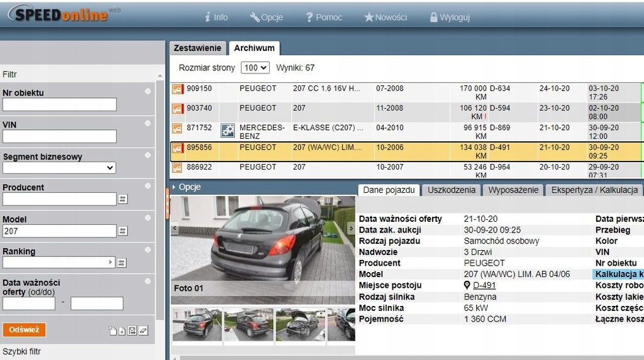Click into the VIN input field
The width and height of the screenshot is (644, 360).
pyautogui.click(x=59, y=136)
